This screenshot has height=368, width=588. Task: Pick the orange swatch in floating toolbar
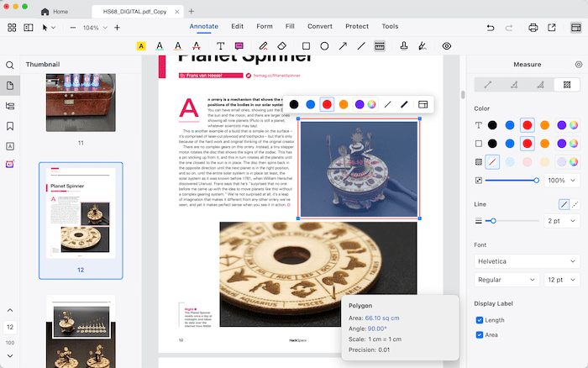344,104
